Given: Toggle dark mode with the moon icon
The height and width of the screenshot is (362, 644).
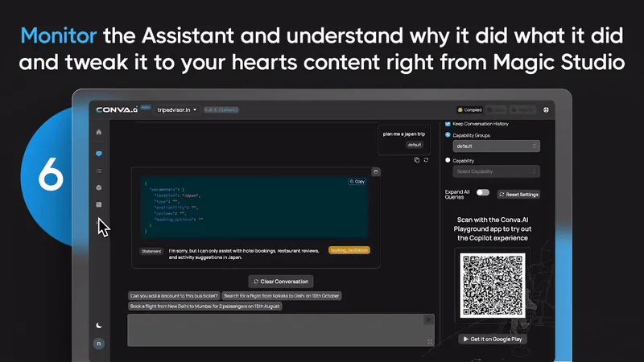Looking at the screenshot, I should [98, 326].
